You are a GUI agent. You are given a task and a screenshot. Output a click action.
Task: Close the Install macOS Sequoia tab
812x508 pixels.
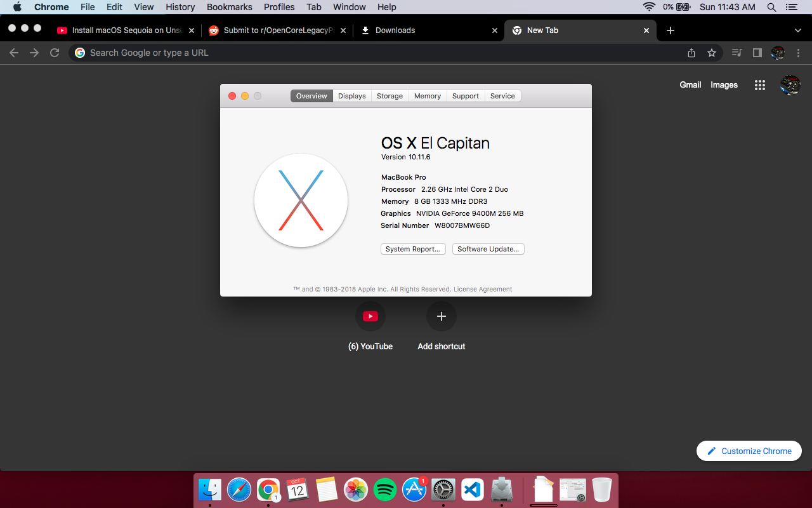[192, 30]
